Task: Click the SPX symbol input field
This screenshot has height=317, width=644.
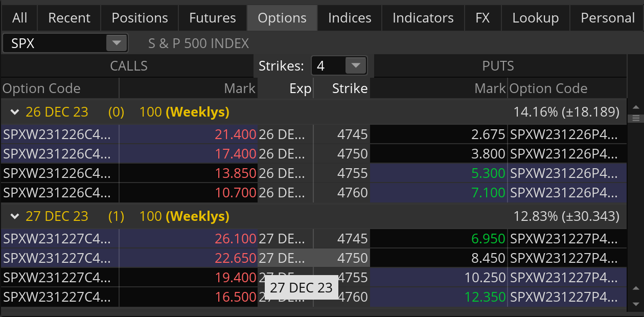Action: click(54, 43)
